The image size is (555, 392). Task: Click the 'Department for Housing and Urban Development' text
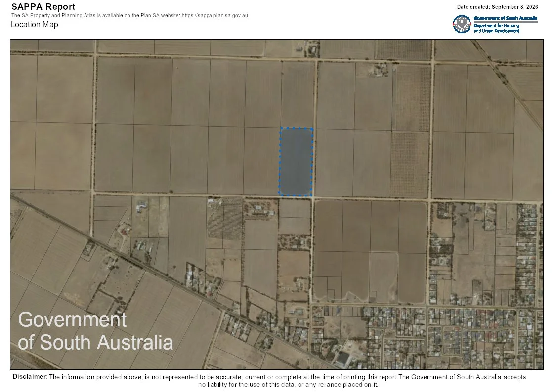(497, 28)
